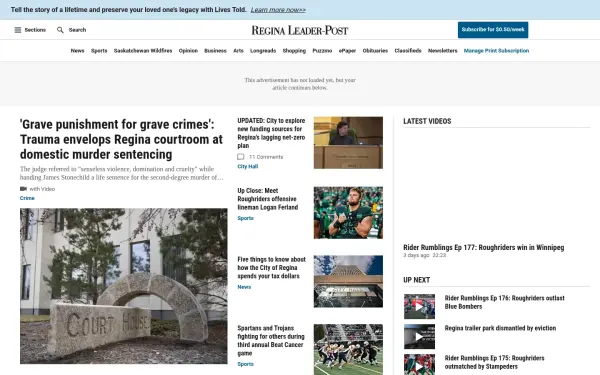
Task: Open the Sections hamburger menu icon
Action: point(18,30)
